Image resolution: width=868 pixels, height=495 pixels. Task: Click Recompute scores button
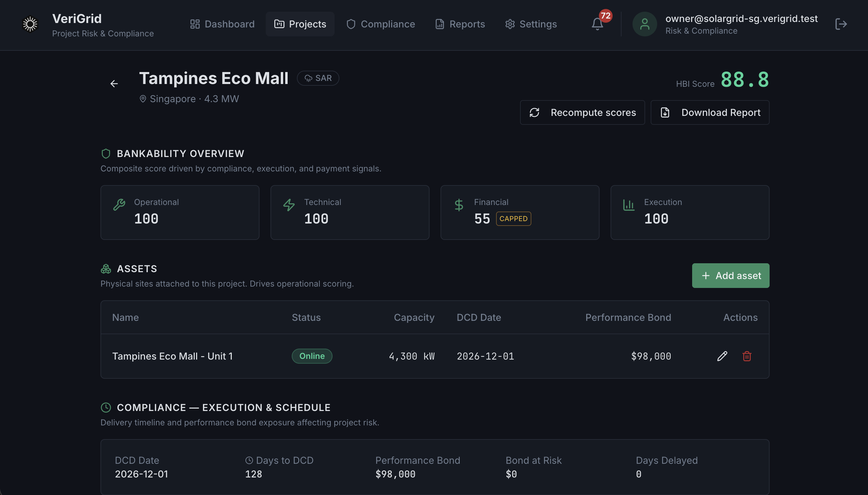pos(582,112)
